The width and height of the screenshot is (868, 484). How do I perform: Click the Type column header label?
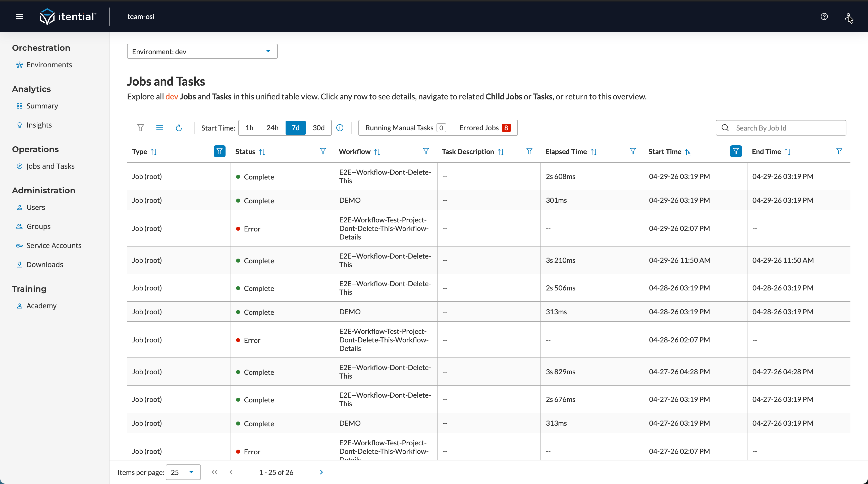tap(139, 152)
